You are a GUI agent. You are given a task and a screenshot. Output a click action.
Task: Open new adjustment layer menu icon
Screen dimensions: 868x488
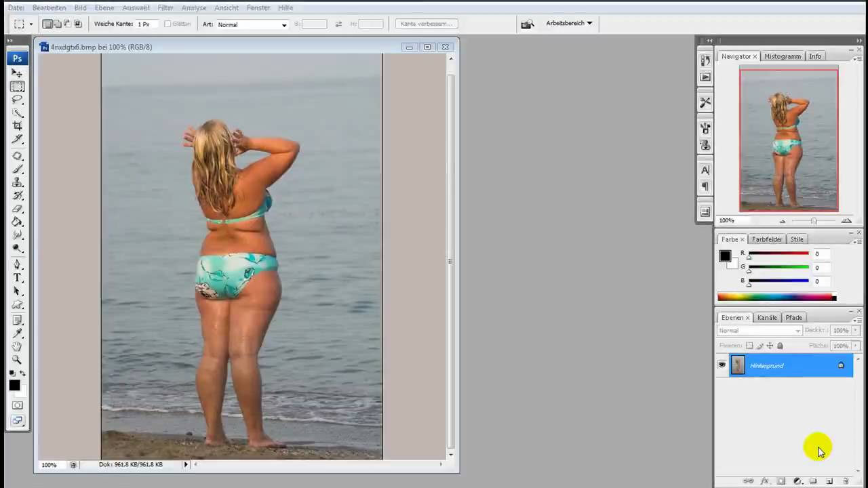(797, 481)
